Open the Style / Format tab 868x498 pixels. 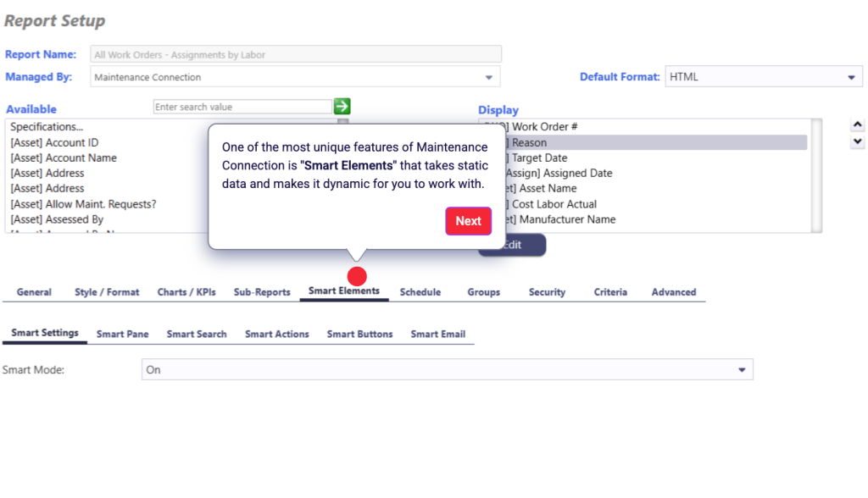106,291
